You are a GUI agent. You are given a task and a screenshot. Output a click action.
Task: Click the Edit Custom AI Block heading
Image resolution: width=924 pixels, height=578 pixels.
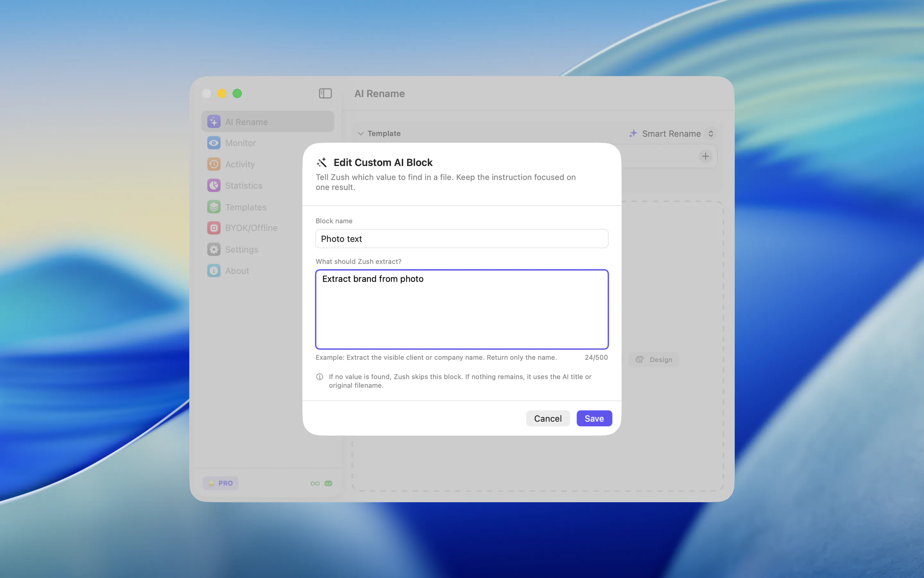tap(383, 162)
